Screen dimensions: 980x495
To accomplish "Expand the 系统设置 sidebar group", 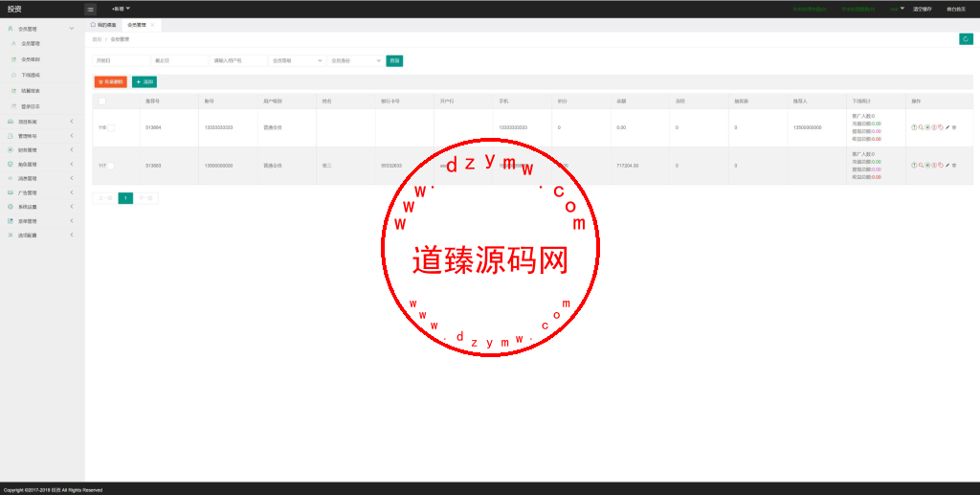I will 42,207.
